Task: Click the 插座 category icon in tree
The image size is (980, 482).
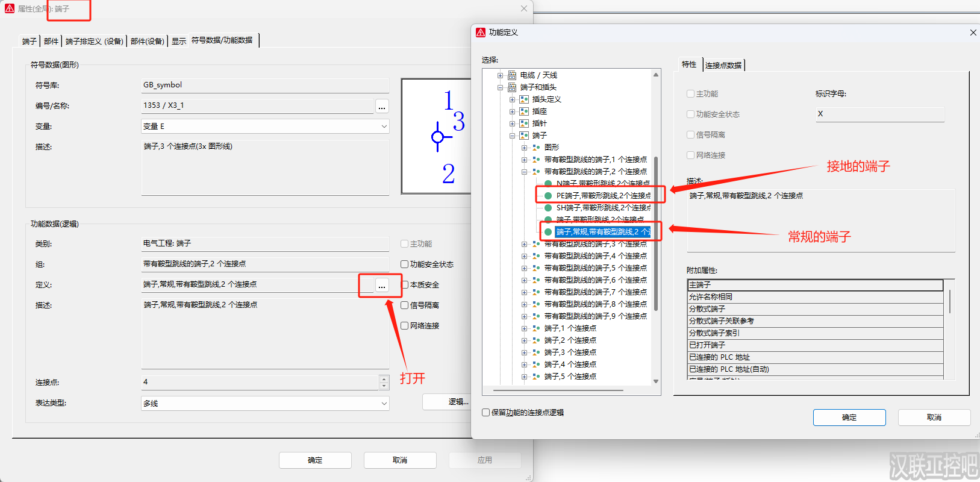Action: point(524,111)
